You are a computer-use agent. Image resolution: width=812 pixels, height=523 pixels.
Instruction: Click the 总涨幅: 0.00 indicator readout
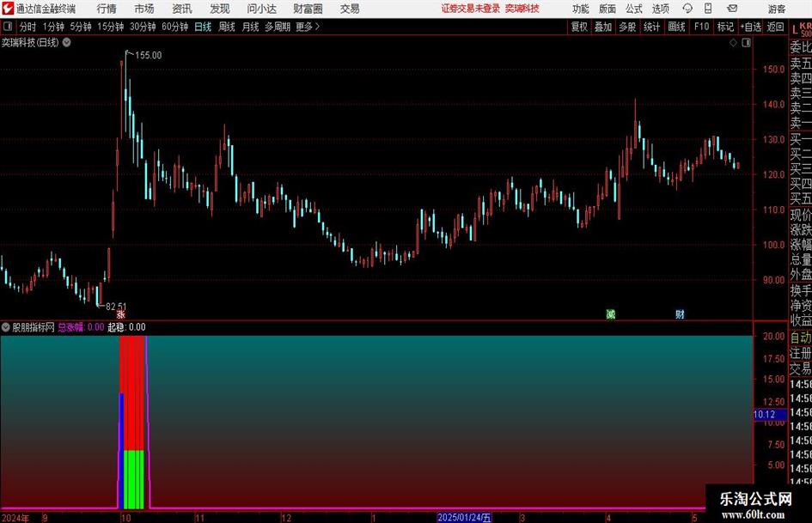tap(81, 327)
